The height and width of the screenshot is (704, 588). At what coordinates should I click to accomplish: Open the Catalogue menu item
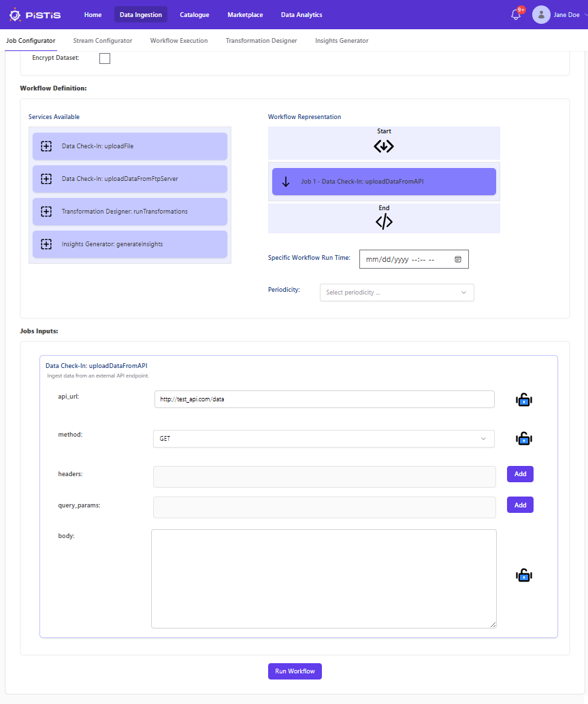(x=195, y=15)
